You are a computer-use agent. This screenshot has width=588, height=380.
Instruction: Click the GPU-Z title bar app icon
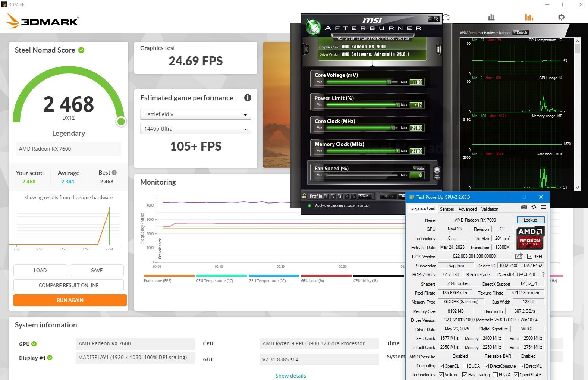click(x=412, y=197)
